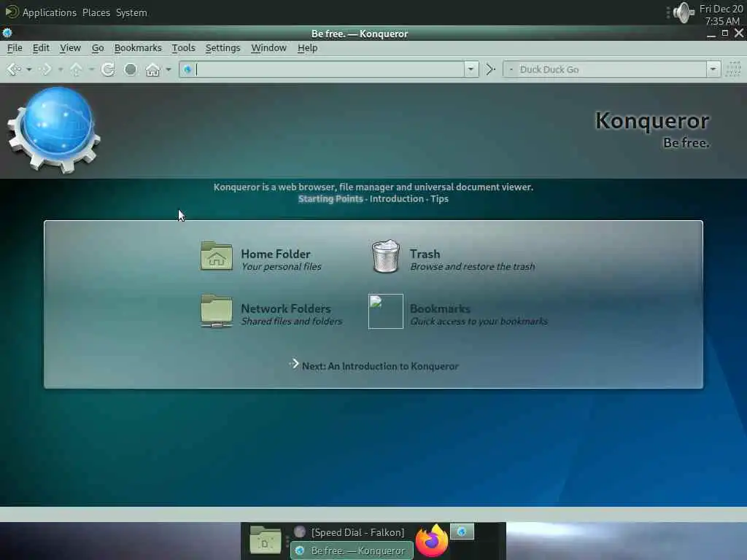Screen dimensions: 747x560
Task: Click the Konqueror globe gear logo
Action: tap(54, 130)
